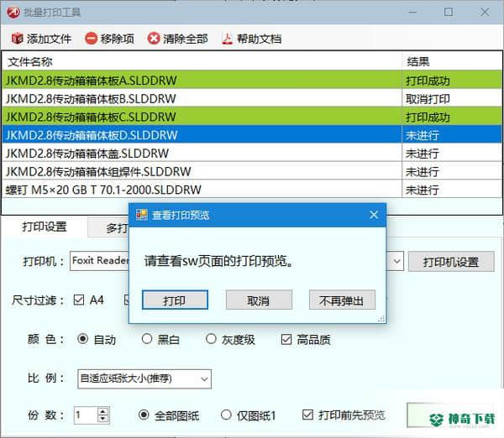Click the 打印 button in the dialog
This screenshot has width=504, height=438.
point(175,300)
